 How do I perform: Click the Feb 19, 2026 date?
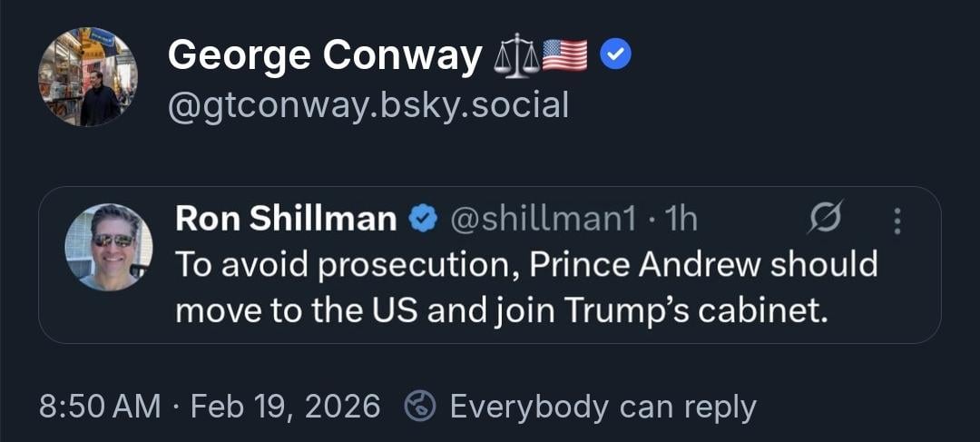coord(285,407)
